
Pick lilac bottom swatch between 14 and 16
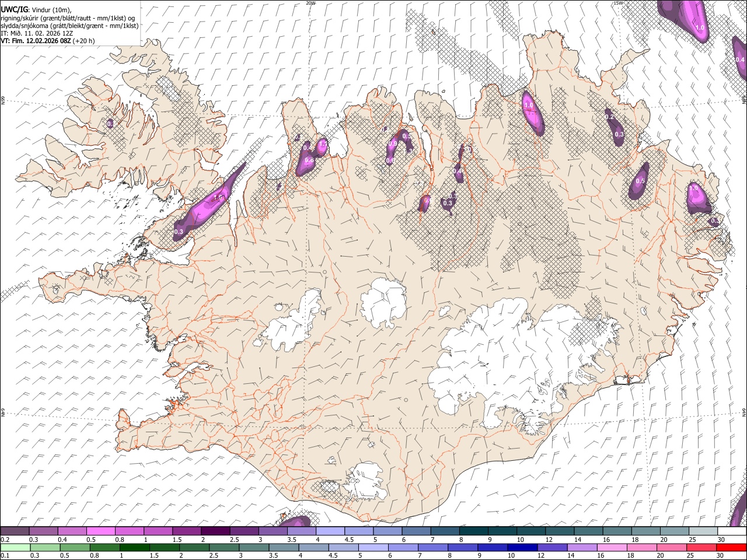click(583, 547)
